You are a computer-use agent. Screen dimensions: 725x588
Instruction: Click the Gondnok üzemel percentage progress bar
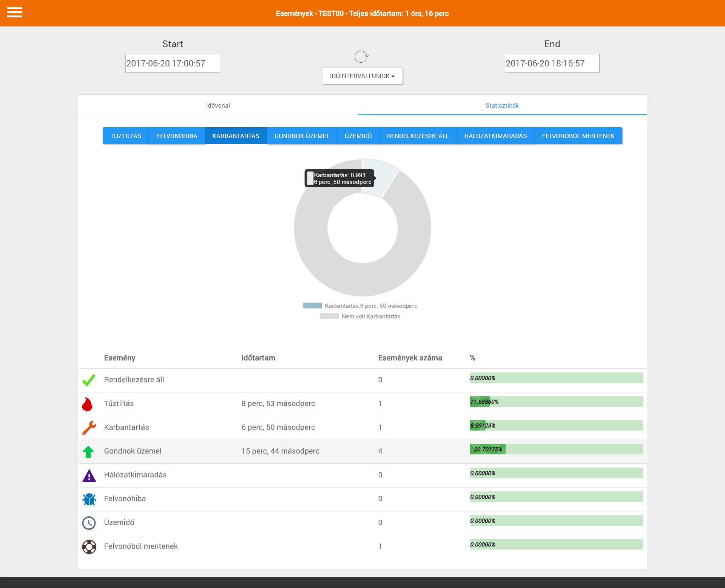556,449
